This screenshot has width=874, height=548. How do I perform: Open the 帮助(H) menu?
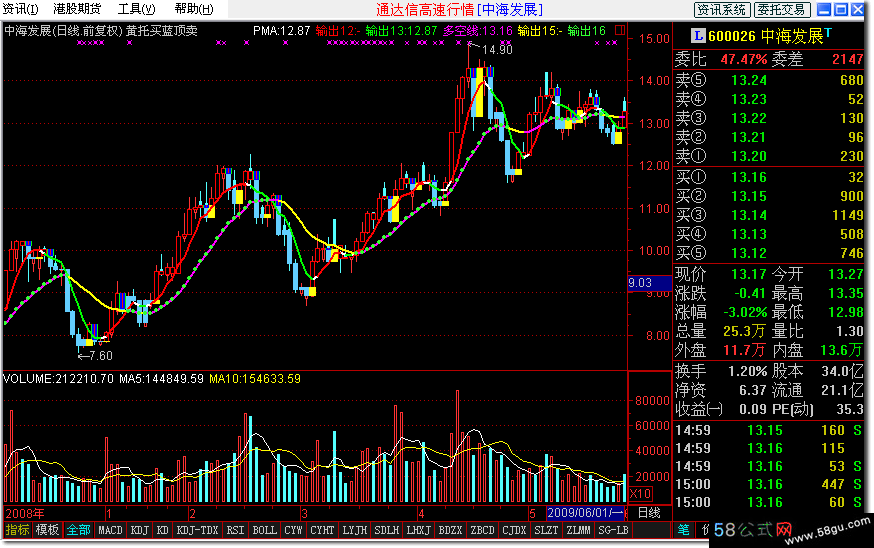(x=194, y=9)
